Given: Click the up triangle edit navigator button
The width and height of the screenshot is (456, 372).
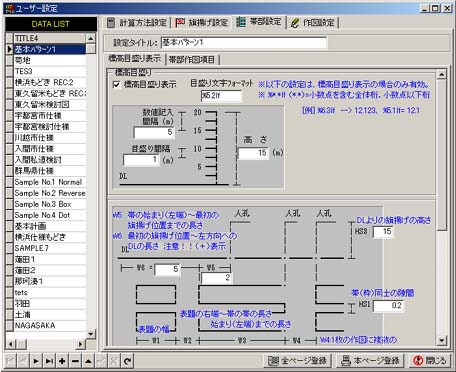Looking at the screenshot, I should coord(88,361).
